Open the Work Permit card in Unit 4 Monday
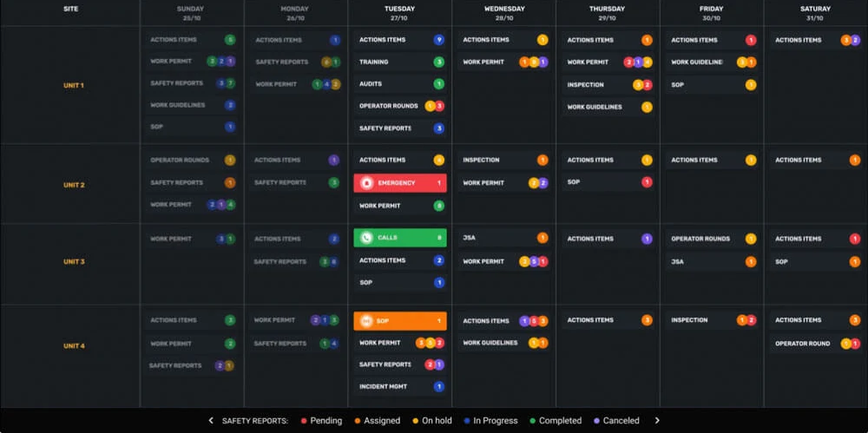Viewport: 868px width, 433px height. pos(296,320)
